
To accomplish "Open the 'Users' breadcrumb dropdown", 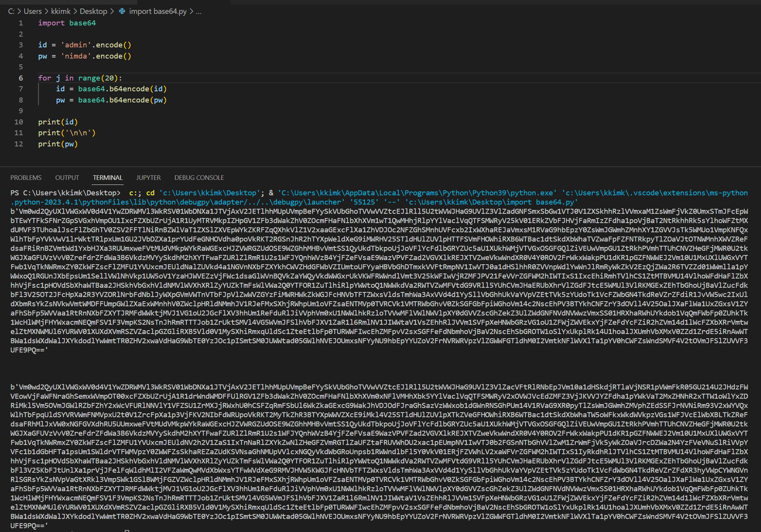I will point(32,11).
